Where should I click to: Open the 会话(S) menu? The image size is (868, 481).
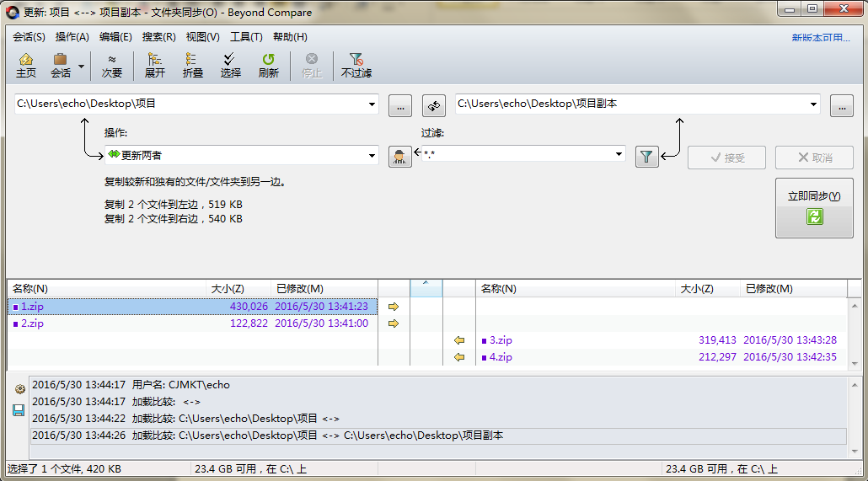click(x=29, y=37)
